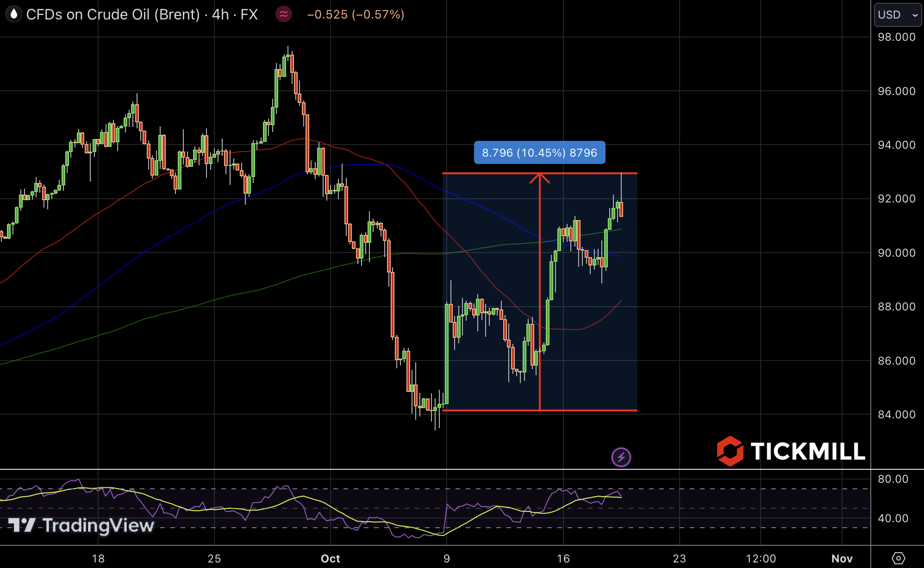Click the crude oil drop symbol icon
This screenshot has height=568, width=924.
14,14
